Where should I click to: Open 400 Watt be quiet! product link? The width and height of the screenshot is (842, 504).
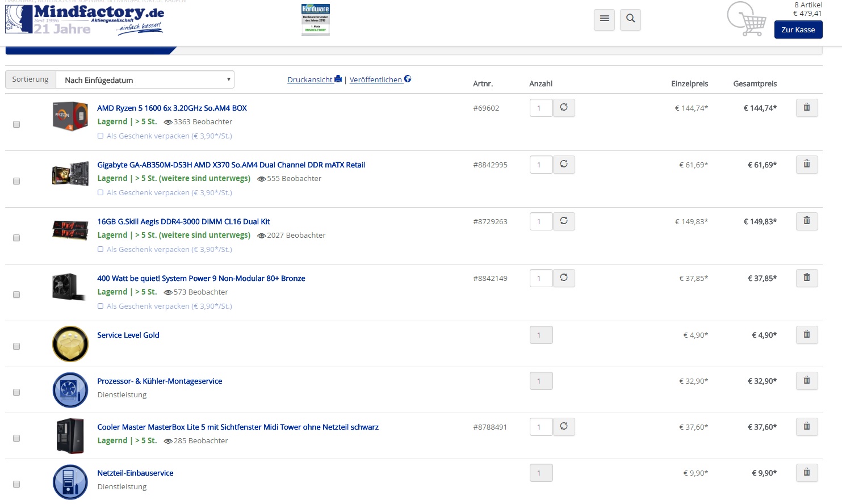(x=201, y=278)
